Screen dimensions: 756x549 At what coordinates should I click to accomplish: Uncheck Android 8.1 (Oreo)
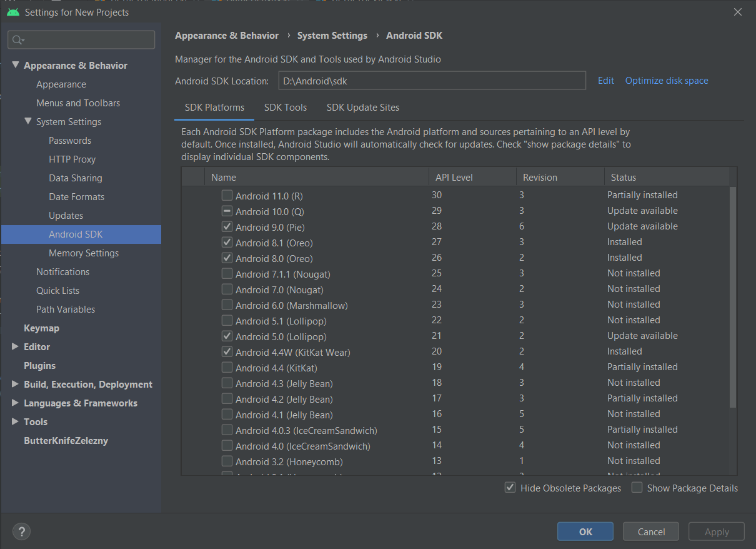[227, 243]
